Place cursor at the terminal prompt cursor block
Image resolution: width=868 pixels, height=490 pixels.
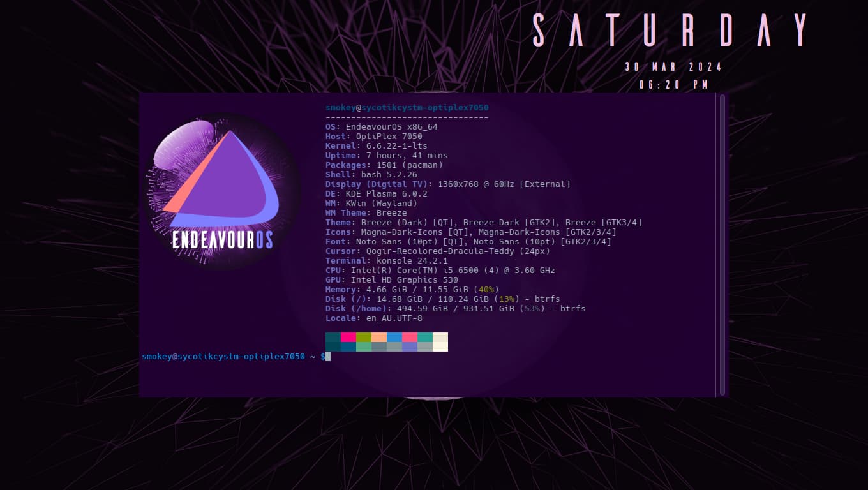pyautogui.click(x=328, y=357)
